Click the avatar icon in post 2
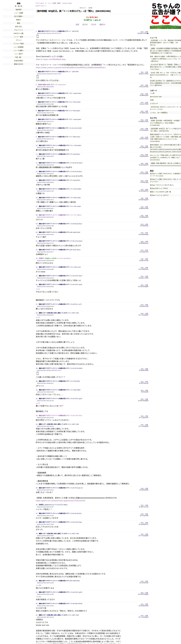Screen dimensions: 181x644 37,77
